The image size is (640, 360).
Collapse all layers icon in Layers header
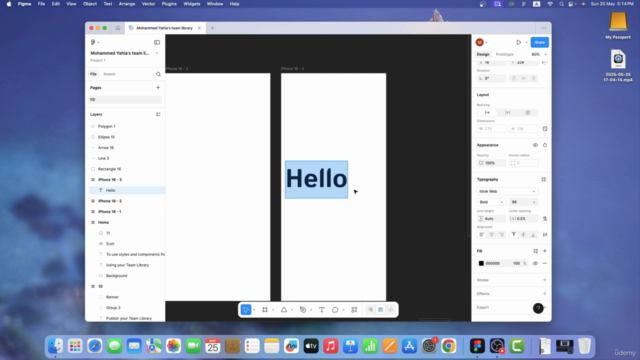pos(158,114)
